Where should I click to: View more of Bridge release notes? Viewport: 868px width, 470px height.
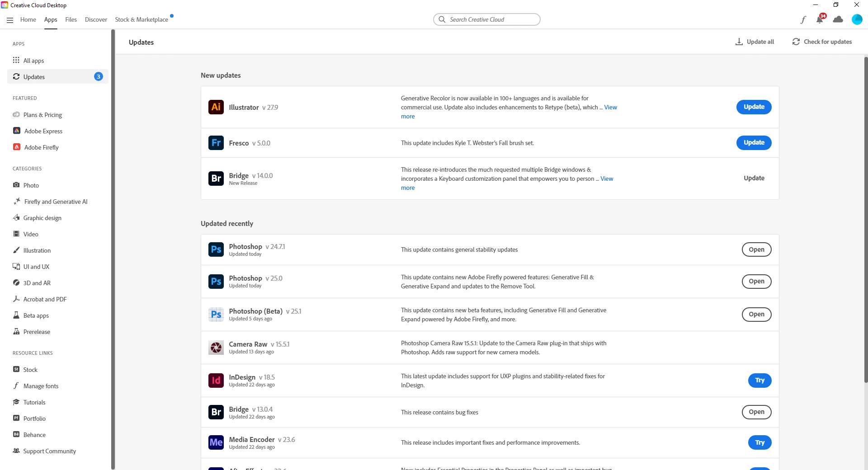(607, 179)
